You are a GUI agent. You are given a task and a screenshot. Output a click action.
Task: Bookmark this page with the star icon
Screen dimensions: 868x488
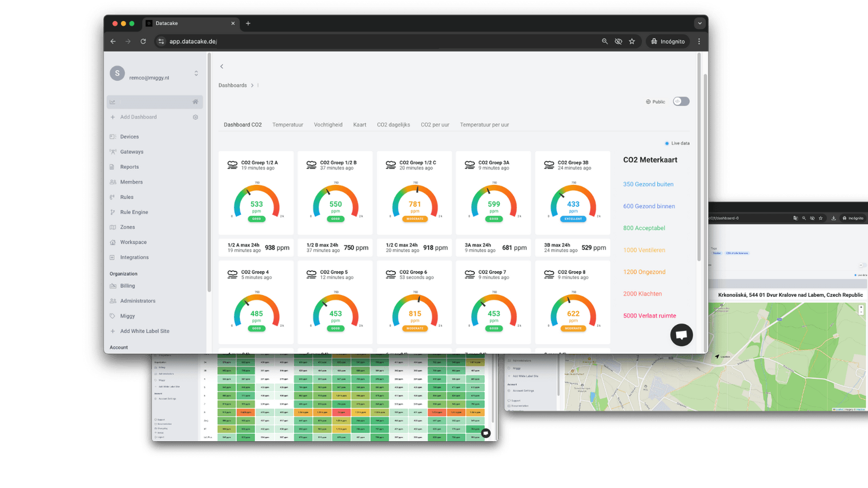632,42
